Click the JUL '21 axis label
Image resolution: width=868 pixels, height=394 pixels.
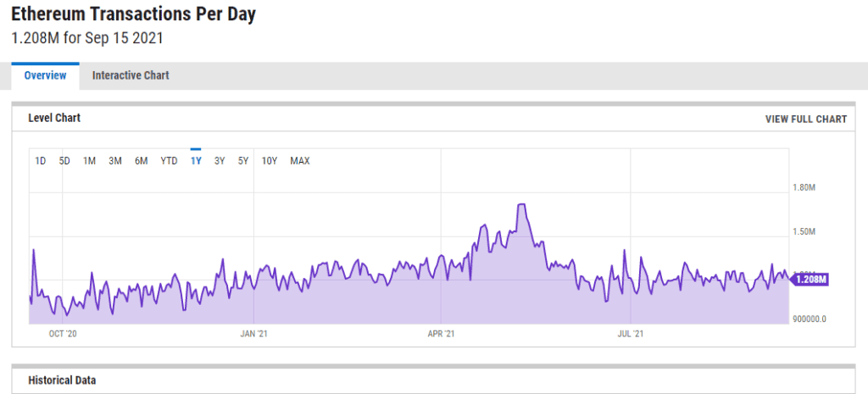(x=631, y=334)
